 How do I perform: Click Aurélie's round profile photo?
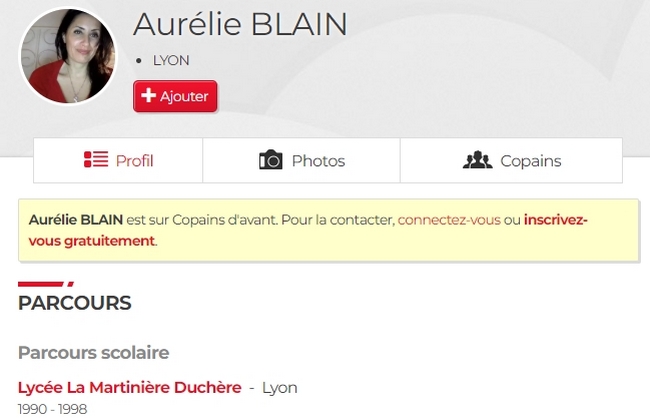(x=68, y=56)
